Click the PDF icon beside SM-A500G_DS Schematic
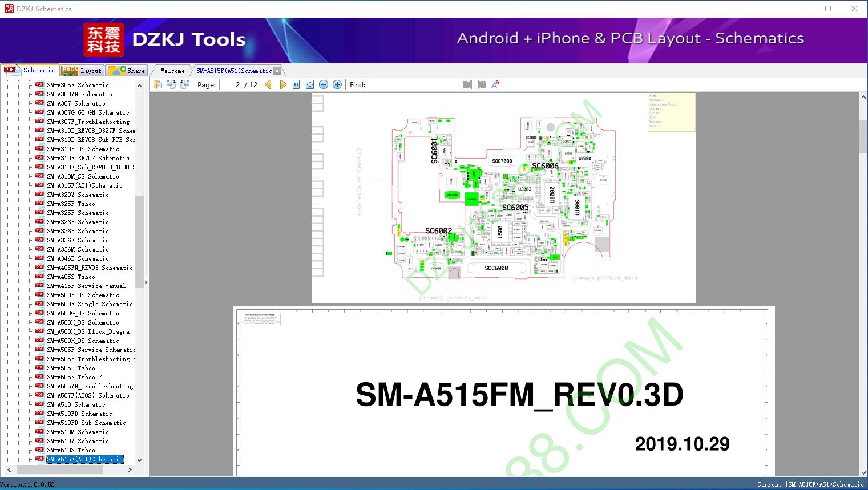868x490 pixels. click(x=39, y=313)
